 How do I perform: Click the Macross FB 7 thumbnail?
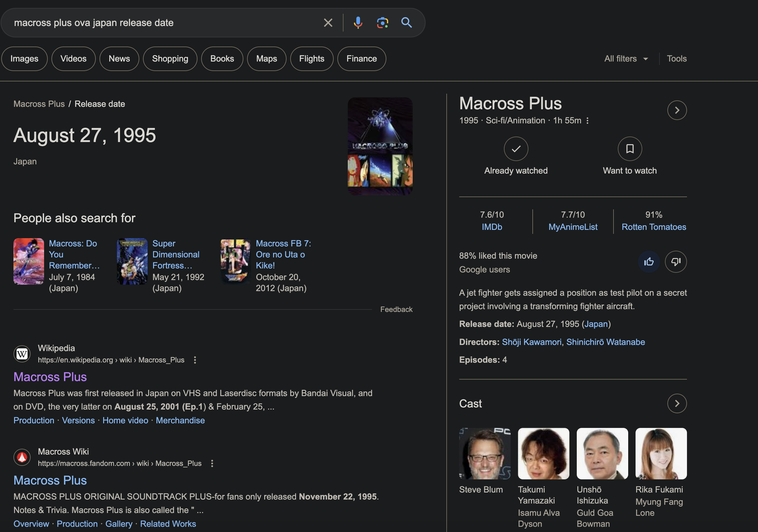tap(235, 261)
